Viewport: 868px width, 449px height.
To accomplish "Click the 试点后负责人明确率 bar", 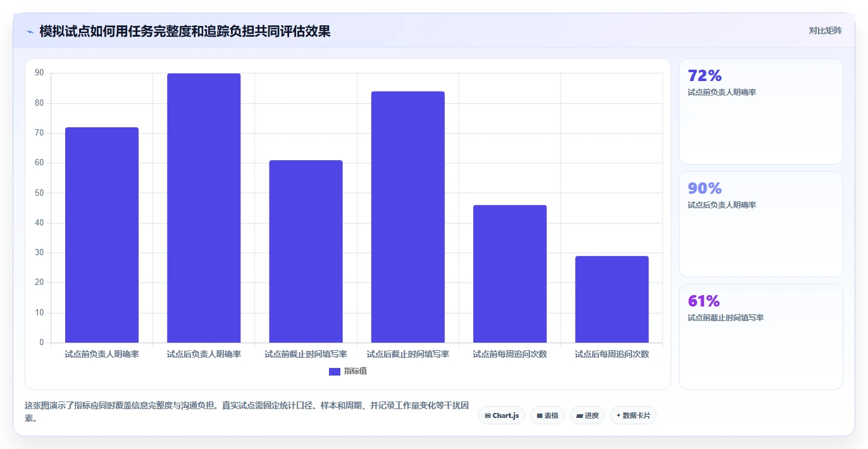I will click(x=204, y=208).
